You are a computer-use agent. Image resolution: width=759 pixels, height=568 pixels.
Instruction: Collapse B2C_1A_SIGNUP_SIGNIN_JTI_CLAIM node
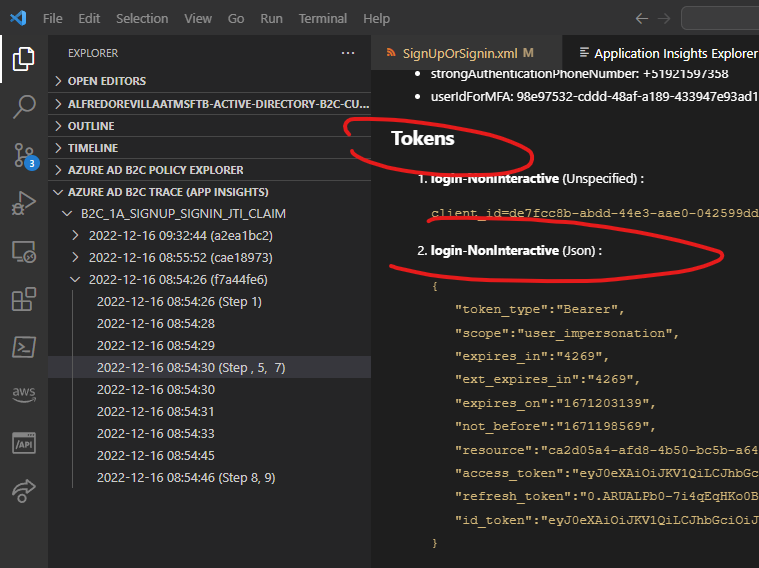[210, 214]
